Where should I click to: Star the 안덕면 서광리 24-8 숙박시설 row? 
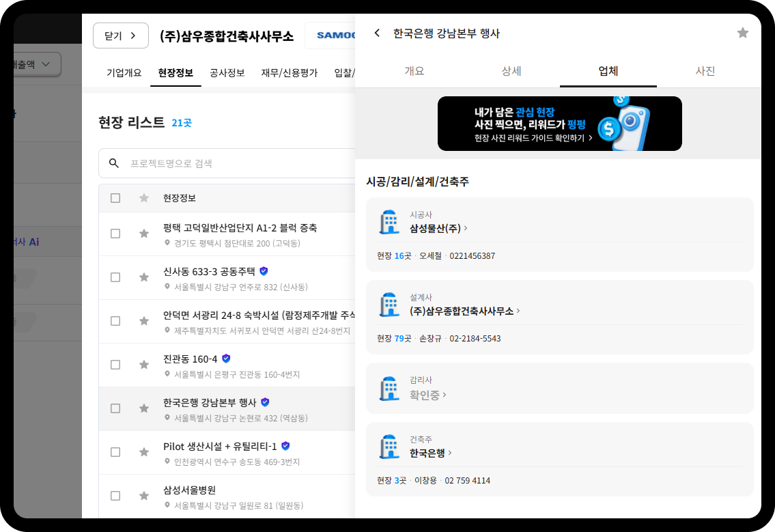tap(144, 321)
